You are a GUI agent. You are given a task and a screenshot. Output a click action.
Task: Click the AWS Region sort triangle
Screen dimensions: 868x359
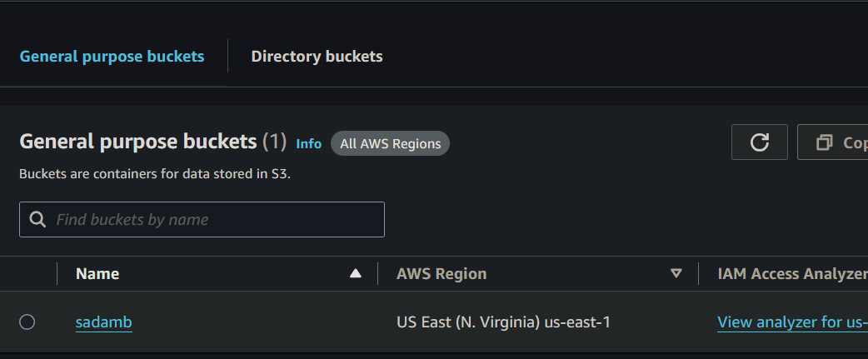pos(676,273)
